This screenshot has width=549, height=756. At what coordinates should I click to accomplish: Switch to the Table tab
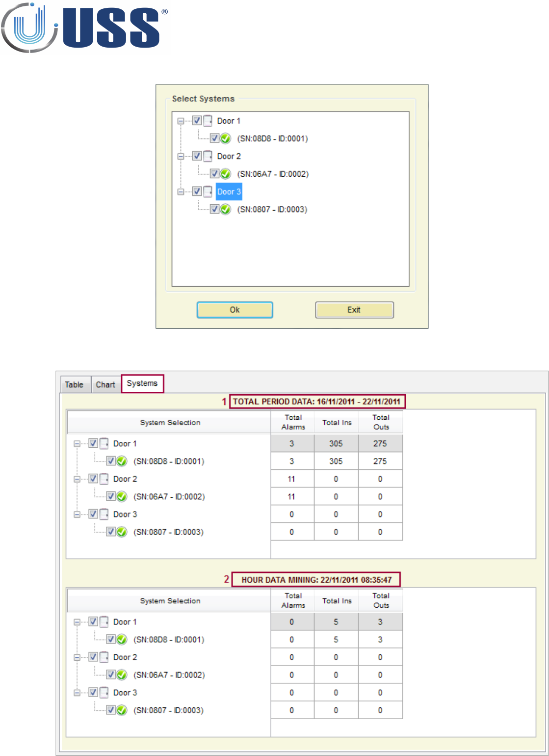pos(75,385)
